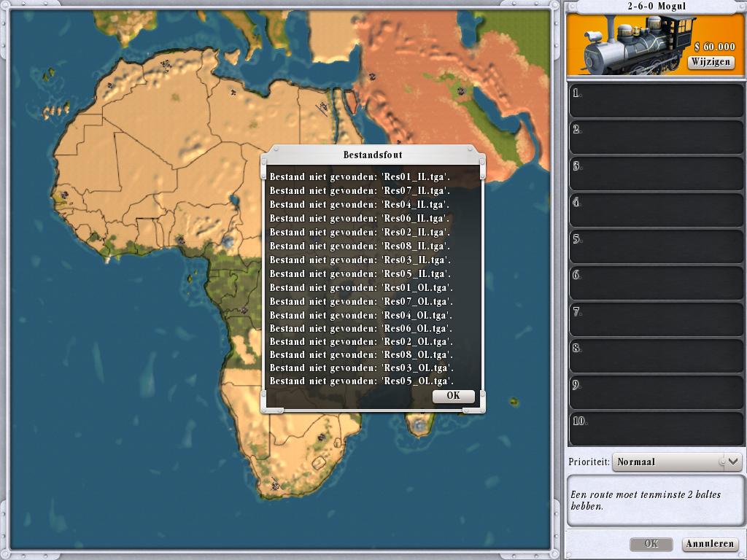This screenshot has width=747, height=560.
Task: Select route stop slot 3
Action: click(657, 174)
